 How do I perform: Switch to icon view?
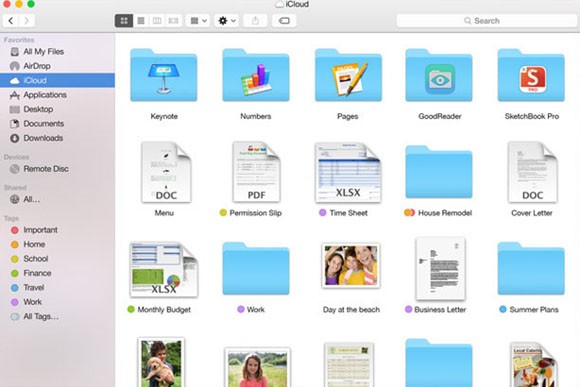(124, 21)
